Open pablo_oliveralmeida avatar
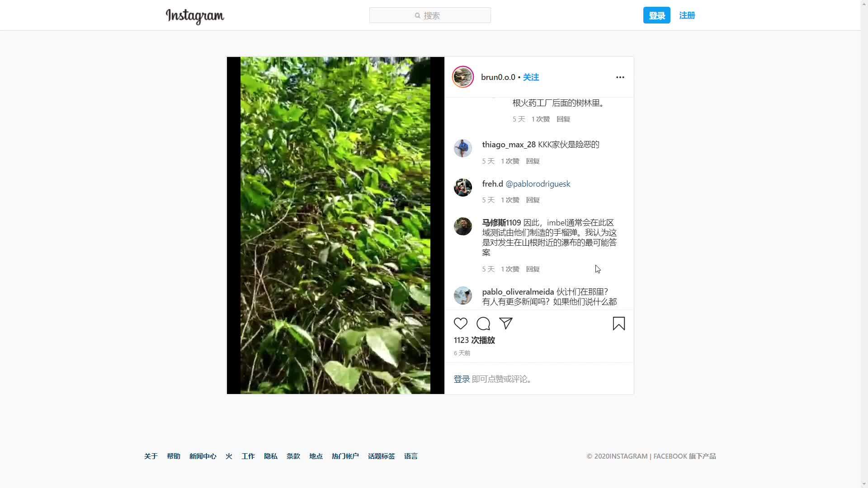 (462, 296)
